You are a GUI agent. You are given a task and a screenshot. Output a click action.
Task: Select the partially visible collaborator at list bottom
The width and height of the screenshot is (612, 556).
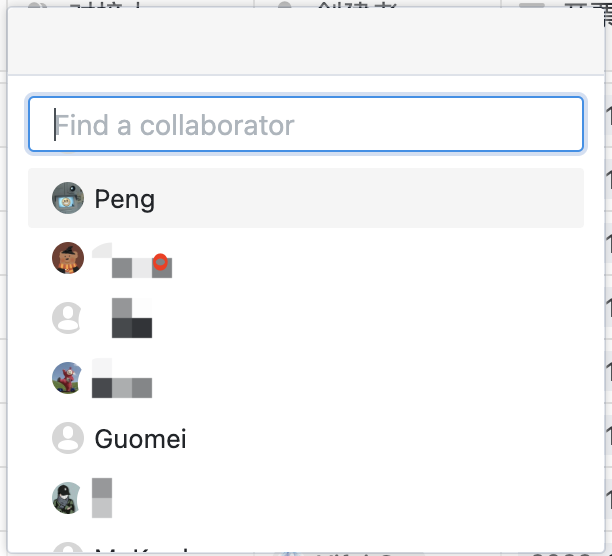pyautogui.click(x=306, y=547)
